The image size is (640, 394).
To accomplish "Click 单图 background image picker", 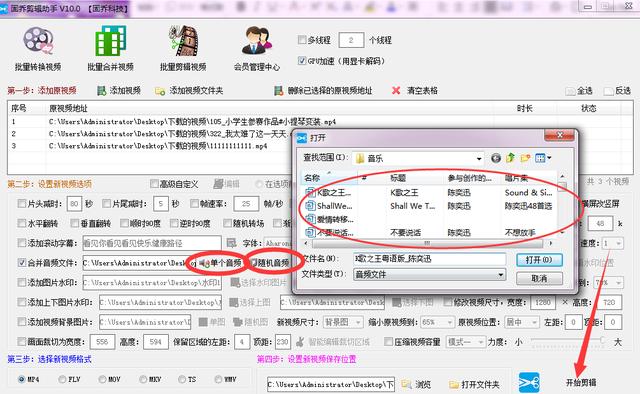I will 212,322.
